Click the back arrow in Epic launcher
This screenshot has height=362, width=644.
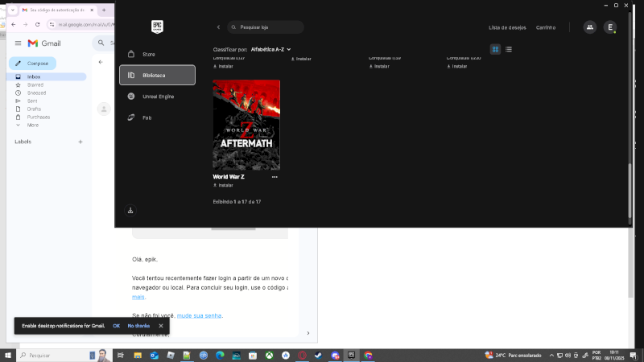(218, 27)
